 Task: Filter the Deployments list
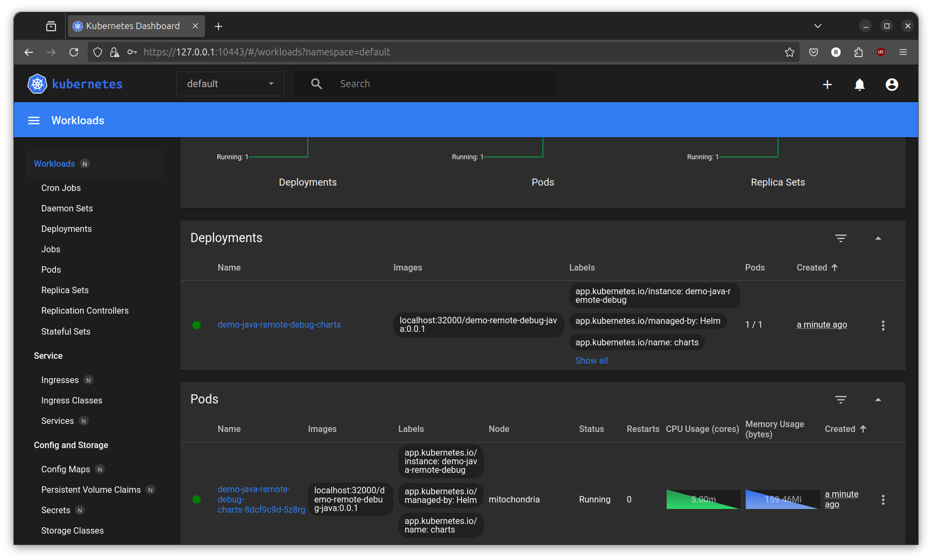point(841,238)
